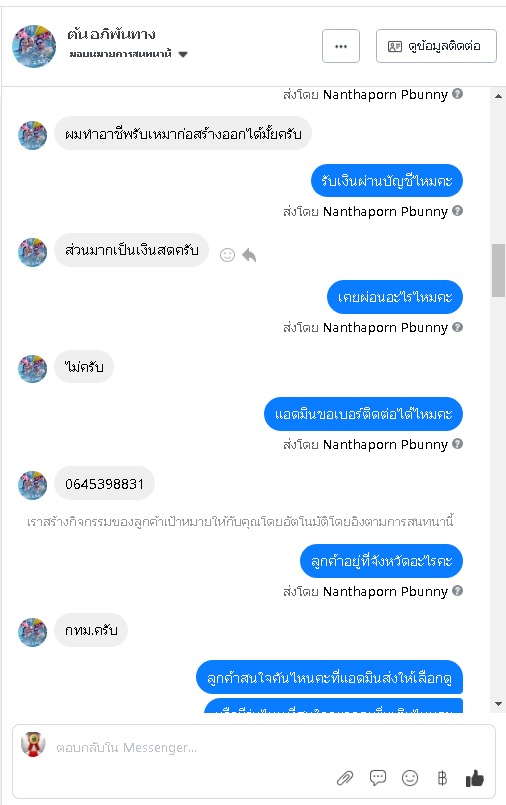Click ดูข้อมูลติดต่อ contact info button

(x=436, y=46)
